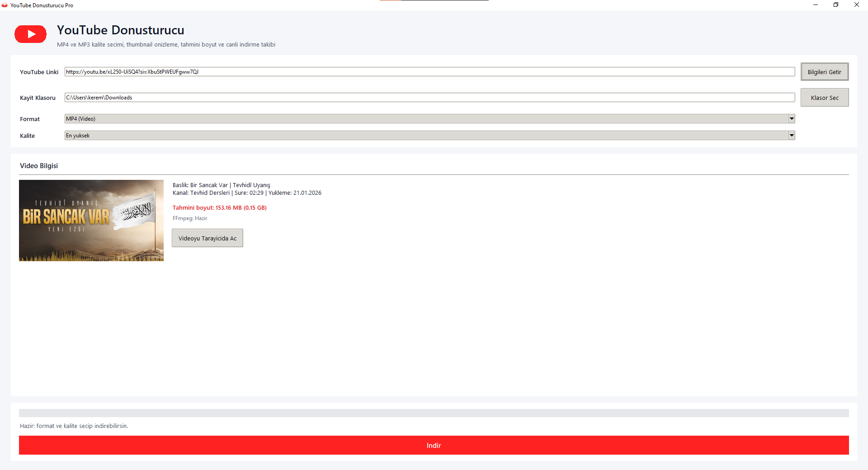Click the Video Bilgisi section heading
Viewport: 868px width, 470px height.
point(39,166)
